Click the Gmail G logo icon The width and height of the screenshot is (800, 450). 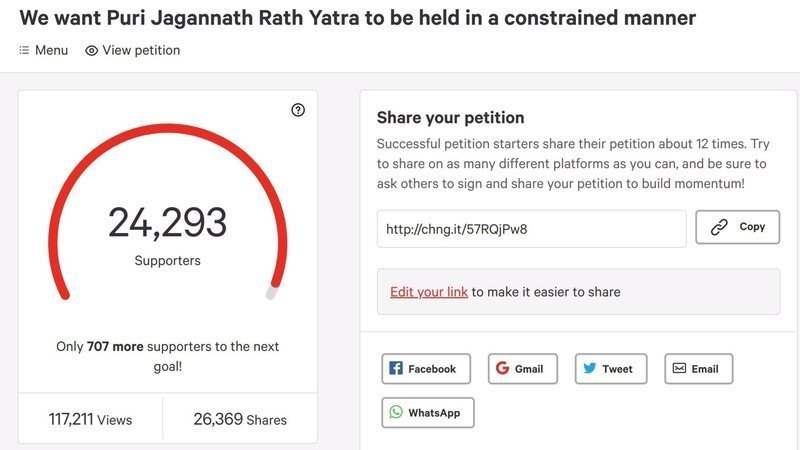[x=502, y=368]
